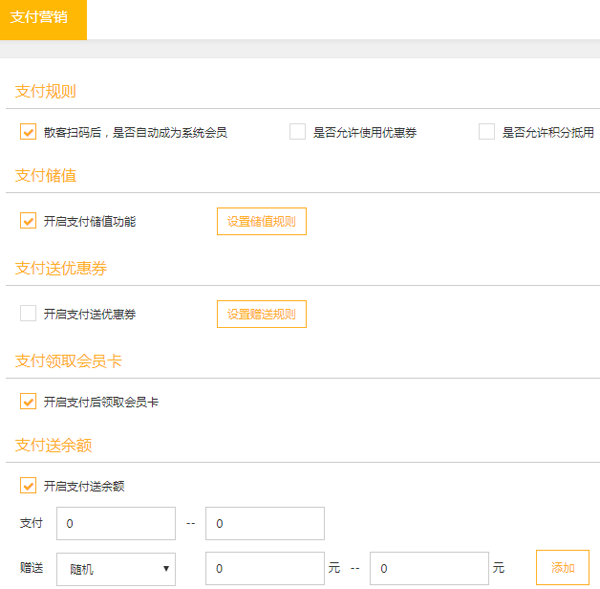Click the 支付送余额 section heading
The image size is (600, 589).
(54, 445)
